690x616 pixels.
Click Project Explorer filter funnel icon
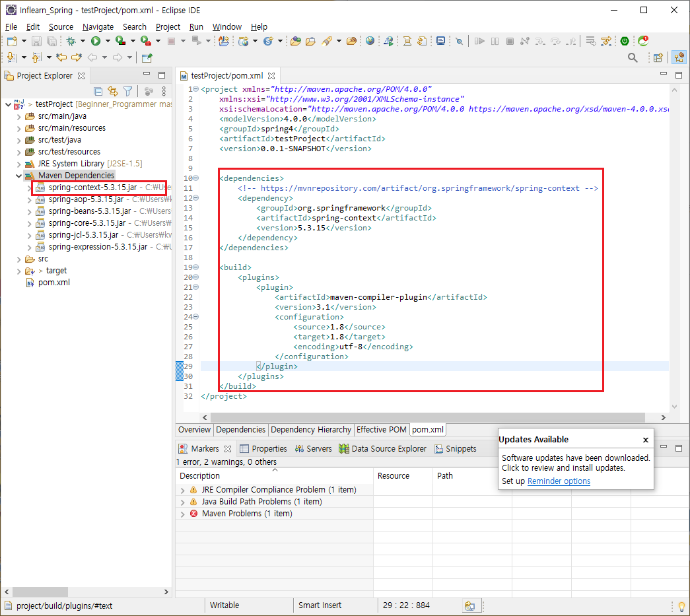pyautogui.click(x=128, y=92)
